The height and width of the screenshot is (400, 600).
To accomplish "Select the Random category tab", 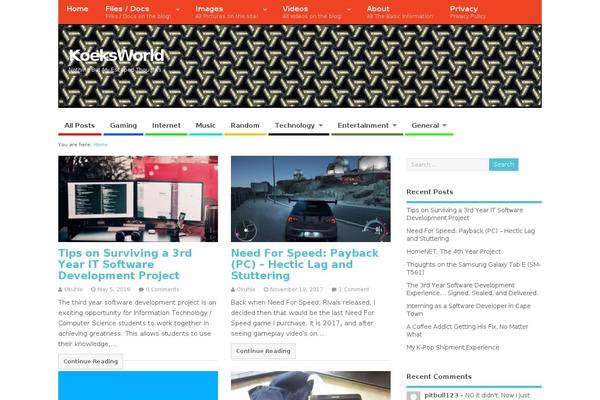I will pyautogui.click(x=245, y=126).
